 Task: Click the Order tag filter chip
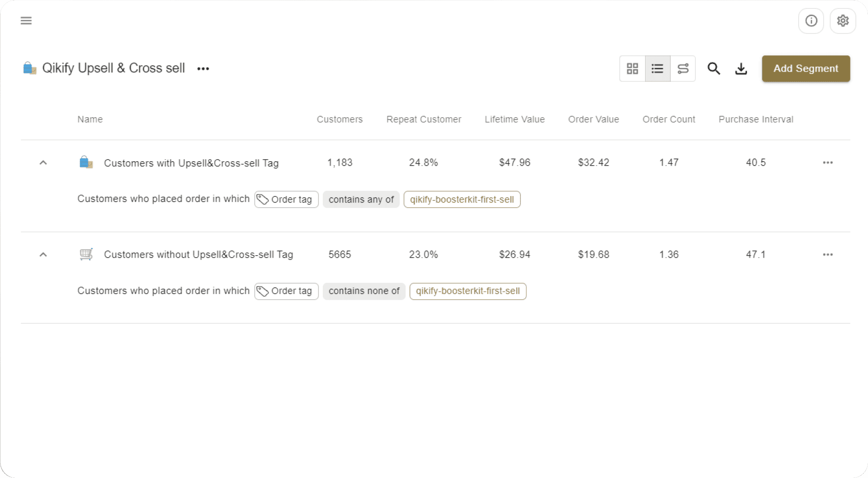coord(286,199)
